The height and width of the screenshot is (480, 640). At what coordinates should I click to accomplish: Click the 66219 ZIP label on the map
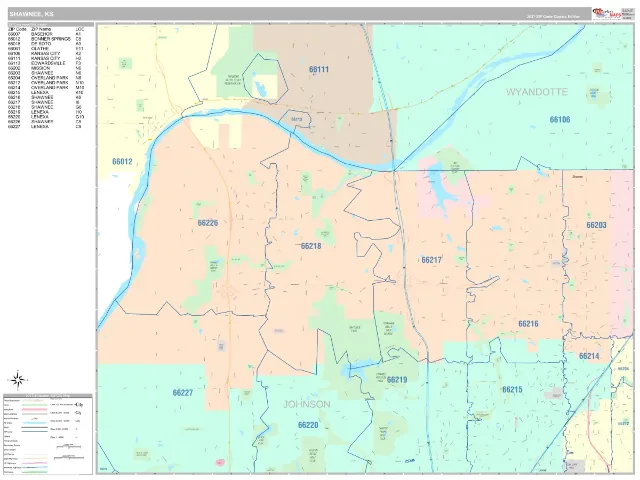[x=396, y=380]
